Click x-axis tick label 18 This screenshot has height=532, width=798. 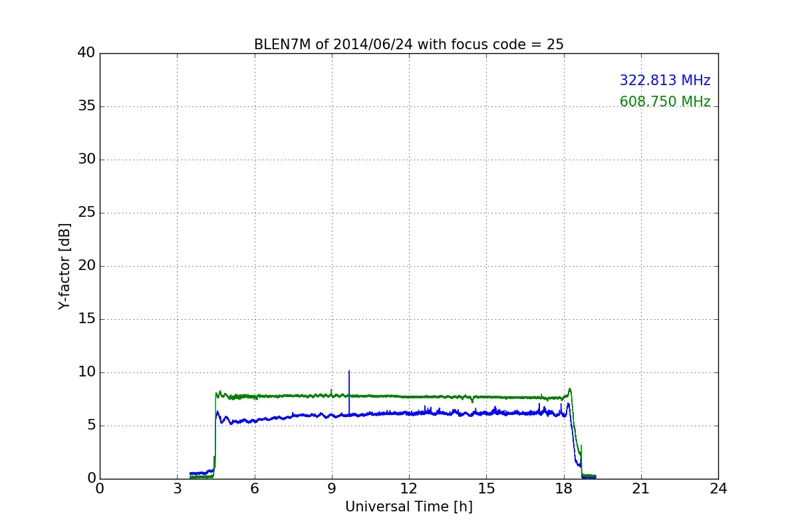click(564, 489)
